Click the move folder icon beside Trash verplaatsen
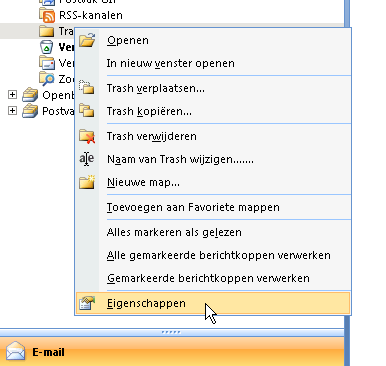386x366 pixels. click(x=87, y=87)
